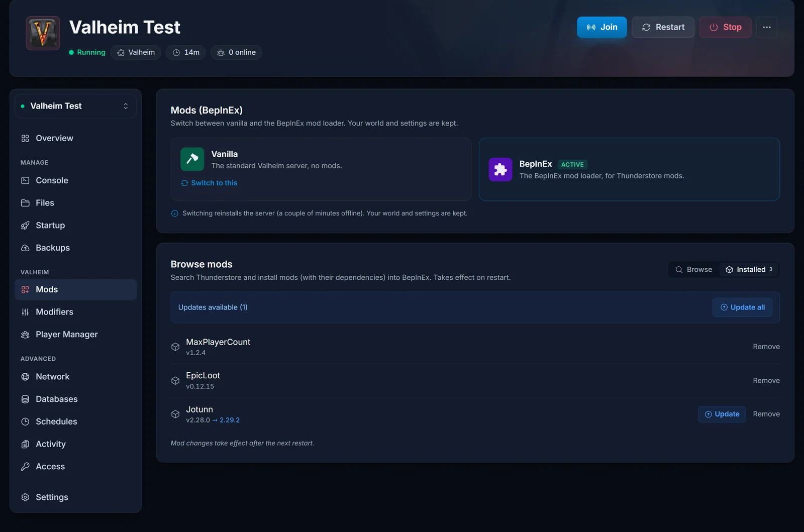804x532 pixels.
Task: Click the Updates available (1) label
Action: (x=213, y=307)
